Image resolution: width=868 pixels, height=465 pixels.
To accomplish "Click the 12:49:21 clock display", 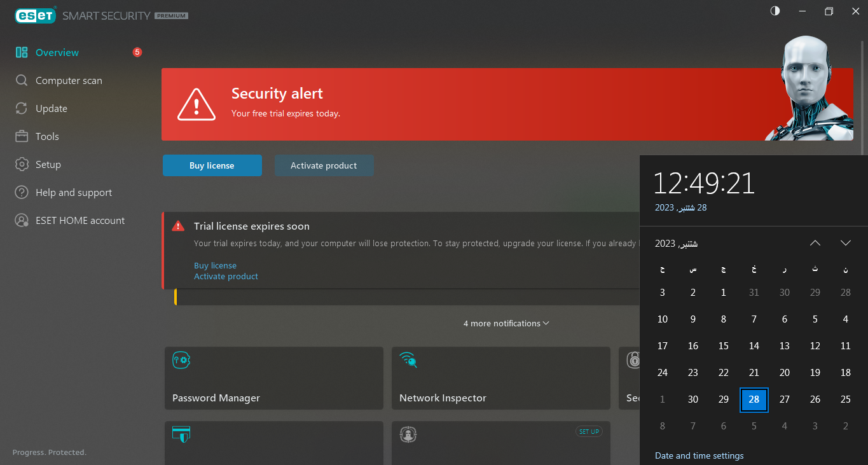I will (705, 183).
